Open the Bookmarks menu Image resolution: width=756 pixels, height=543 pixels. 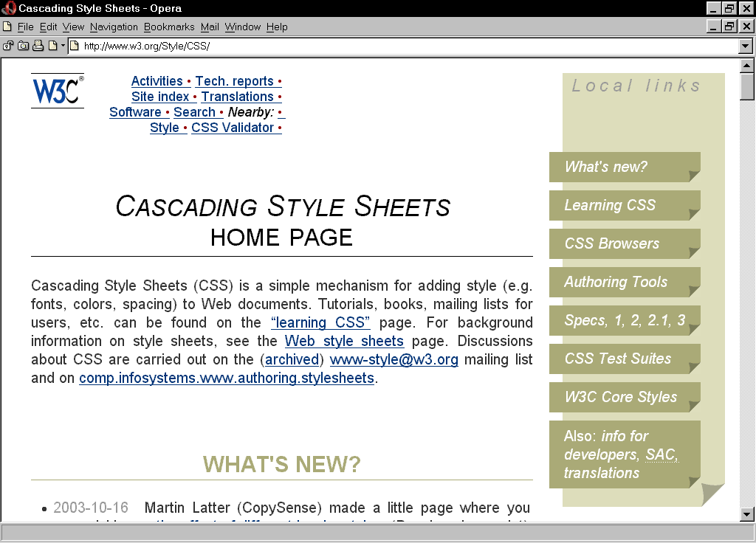click(x=169, y=27)
